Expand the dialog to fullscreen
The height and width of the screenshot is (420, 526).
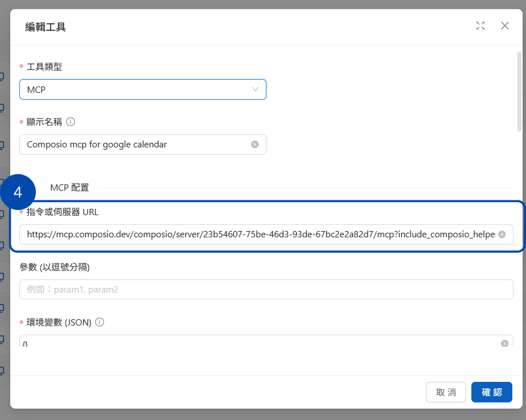pyautogui.click(x=480, y=26)
